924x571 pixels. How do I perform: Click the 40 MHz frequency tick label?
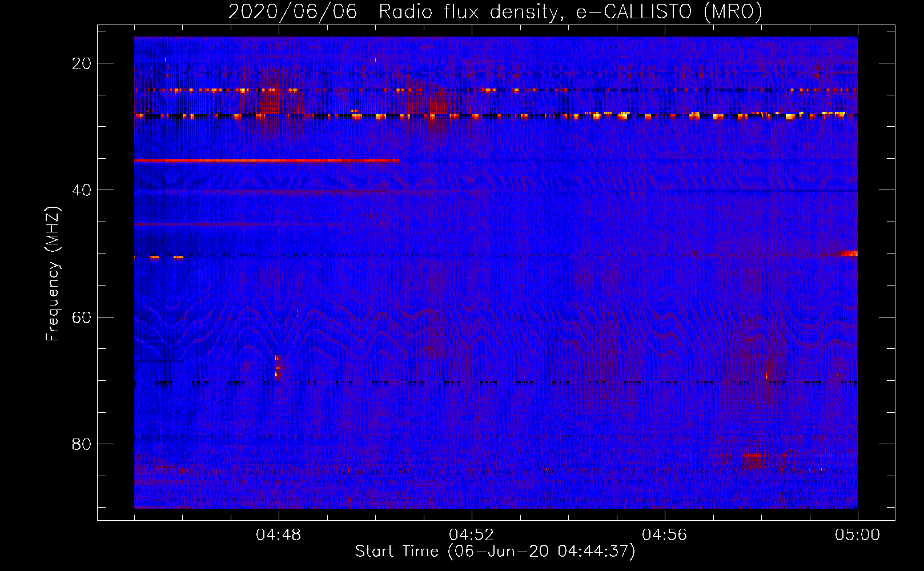82,190
